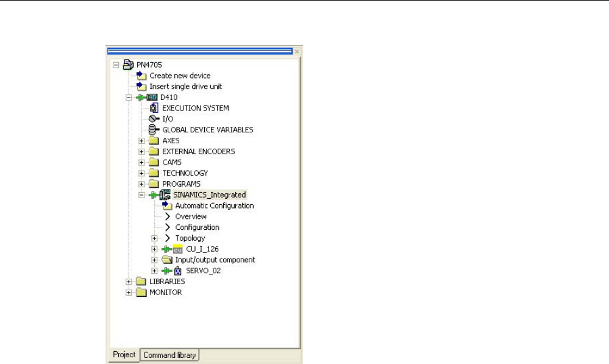The image size is (609, 364).
Task: Select the Configuration label
Action: (198, 227)
